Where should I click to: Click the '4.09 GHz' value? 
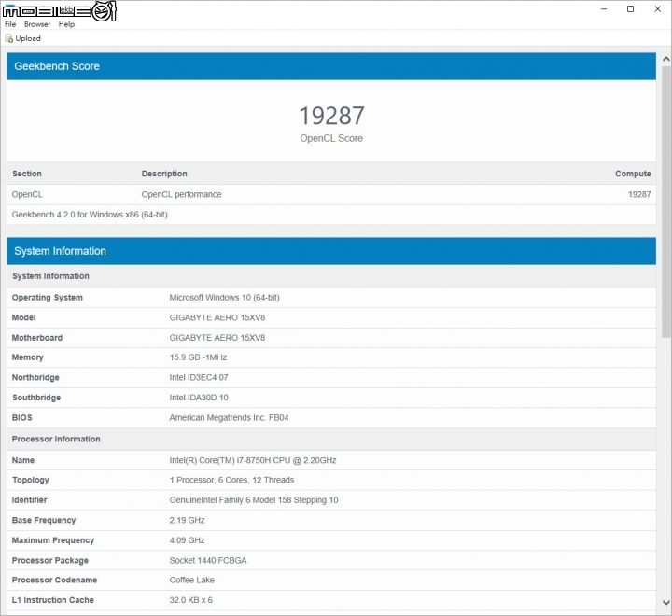187,540
